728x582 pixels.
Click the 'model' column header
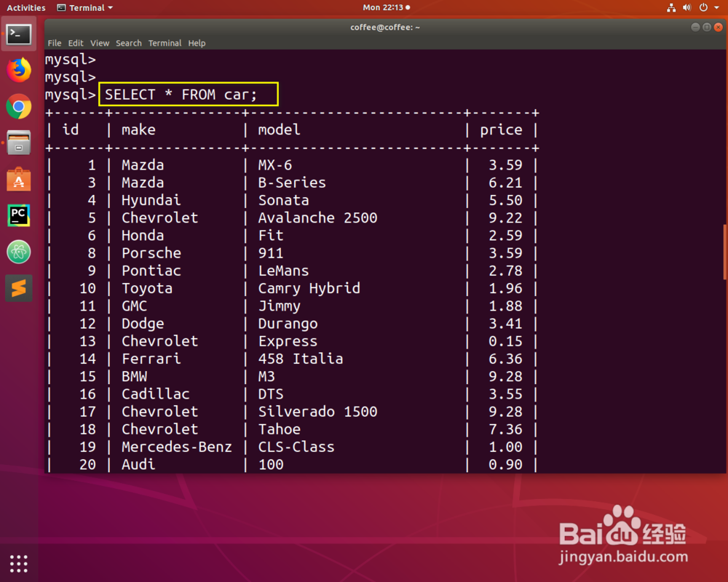coord(279,130)
